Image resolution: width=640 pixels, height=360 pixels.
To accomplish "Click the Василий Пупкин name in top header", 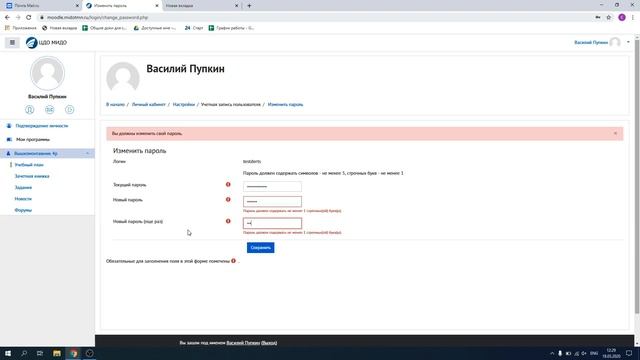I will pyautogui.click(x=591, y=42).
